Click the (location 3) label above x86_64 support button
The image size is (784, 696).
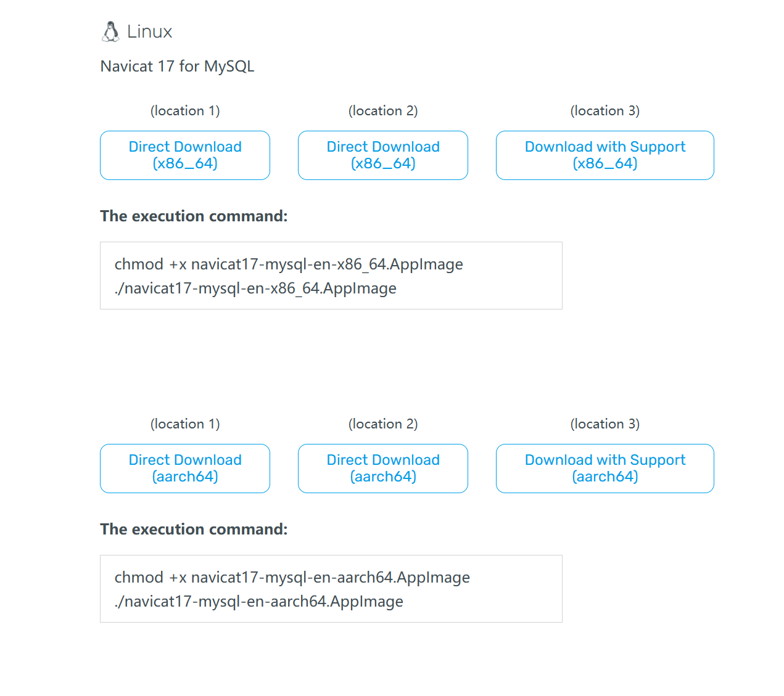pyautogui.click(x=605, y=111)
